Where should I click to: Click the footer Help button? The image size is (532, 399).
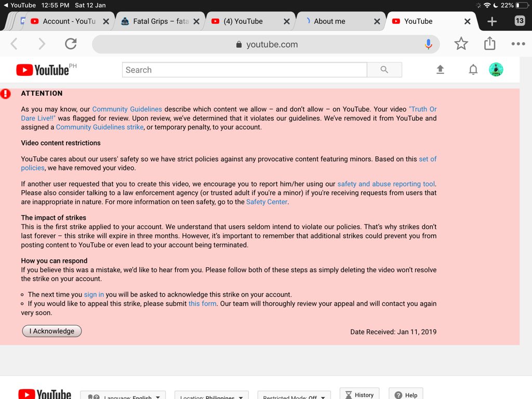point(406,394)
